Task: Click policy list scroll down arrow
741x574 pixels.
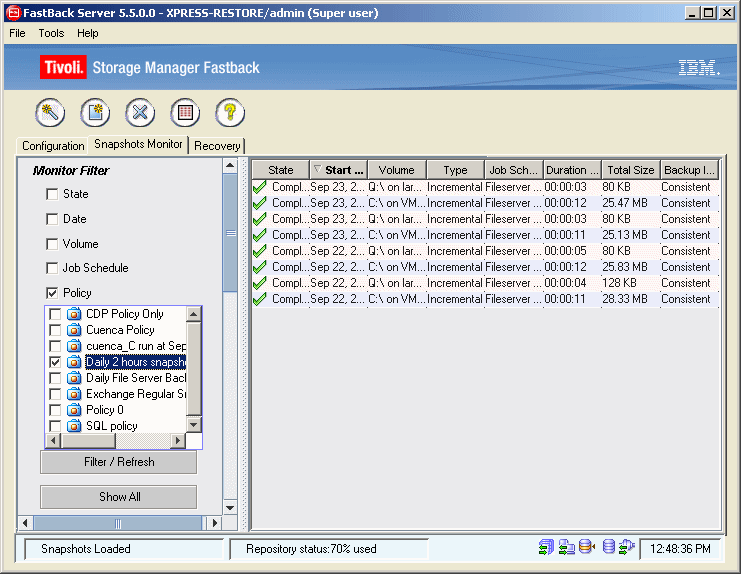Action: (x=194, y=424)
